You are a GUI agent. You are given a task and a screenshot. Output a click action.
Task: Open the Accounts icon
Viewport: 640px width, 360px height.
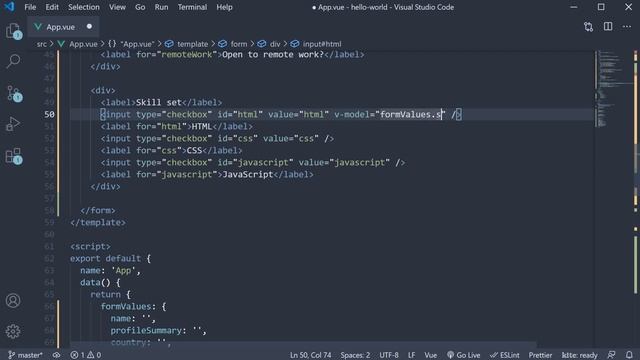pos(13,301)
